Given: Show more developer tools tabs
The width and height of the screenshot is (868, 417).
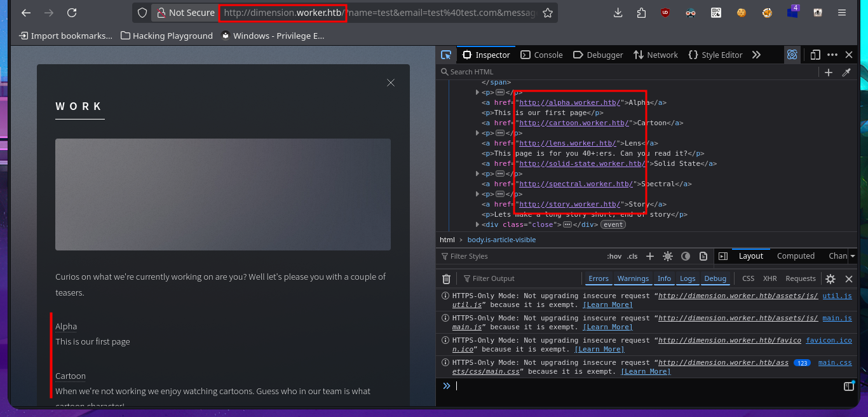Looking at the screenshot, I should 756,55.
